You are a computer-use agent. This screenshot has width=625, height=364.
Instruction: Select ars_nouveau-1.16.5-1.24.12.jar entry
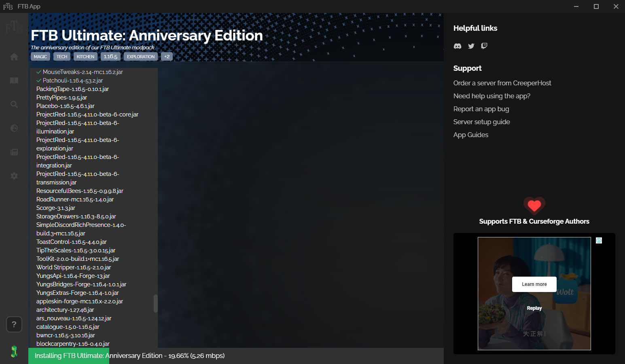(x=74, y=318)
